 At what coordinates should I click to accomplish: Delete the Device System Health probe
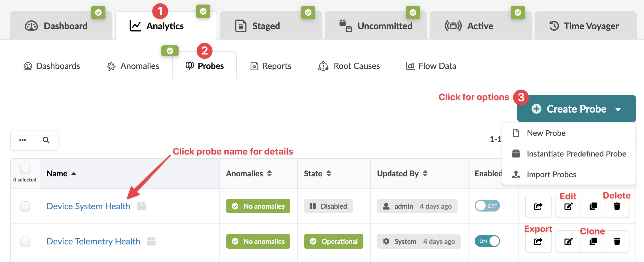(617, 206)
